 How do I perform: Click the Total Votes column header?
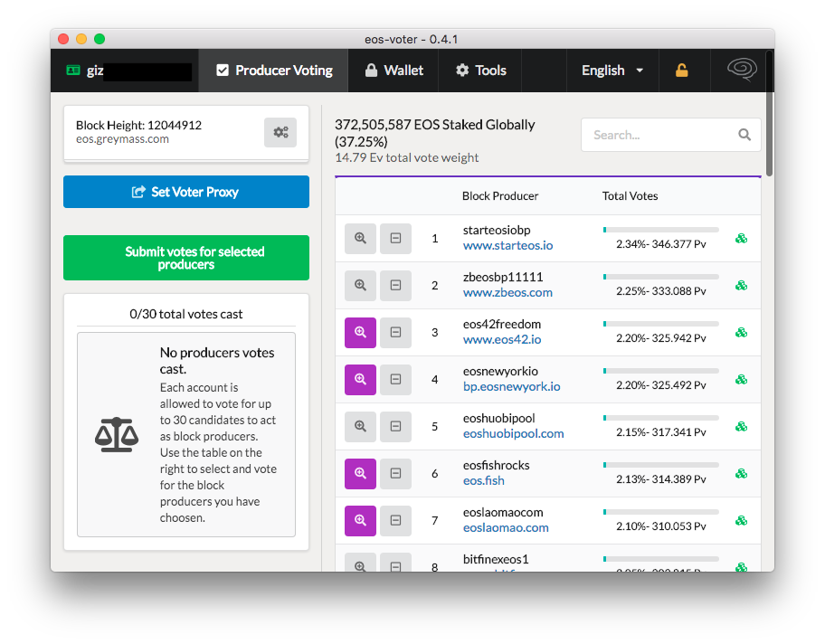tap(630, 196)
